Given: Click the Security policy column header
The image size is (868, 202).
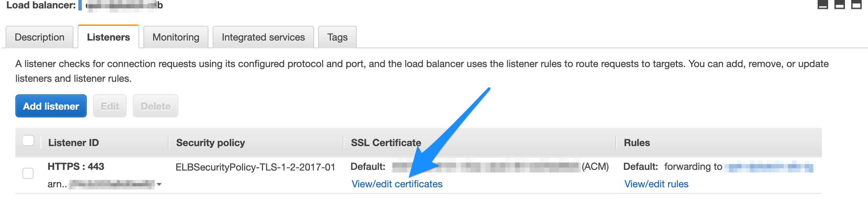Looking at the screenshot, I should 211,143.
